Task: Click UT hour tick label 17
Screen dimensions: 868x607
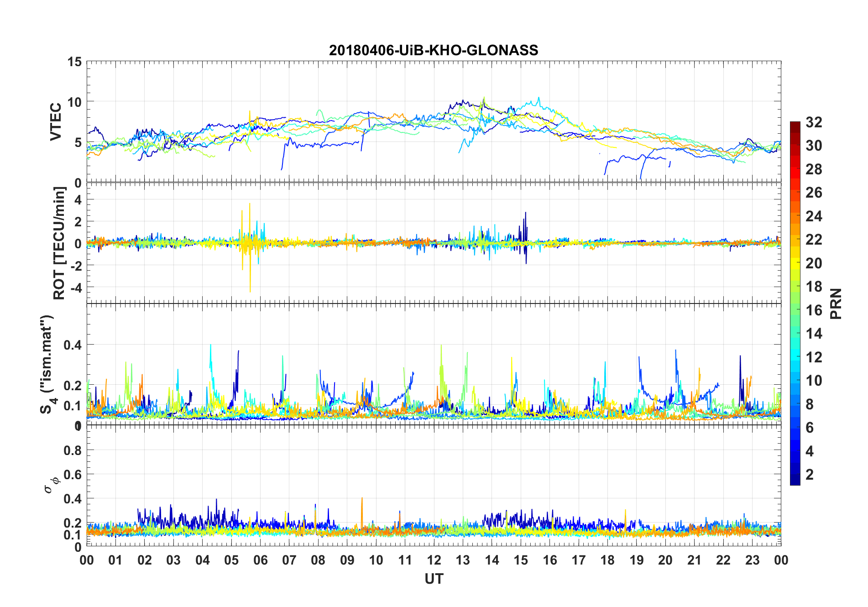Action: point(579,560)
